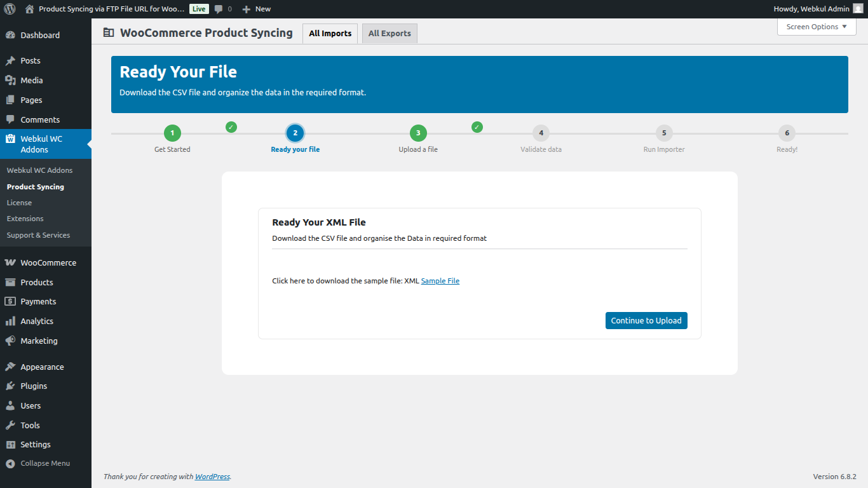Click the New item icon in admin bar
The image size is (868, 488).
click(x=247, y=9)
